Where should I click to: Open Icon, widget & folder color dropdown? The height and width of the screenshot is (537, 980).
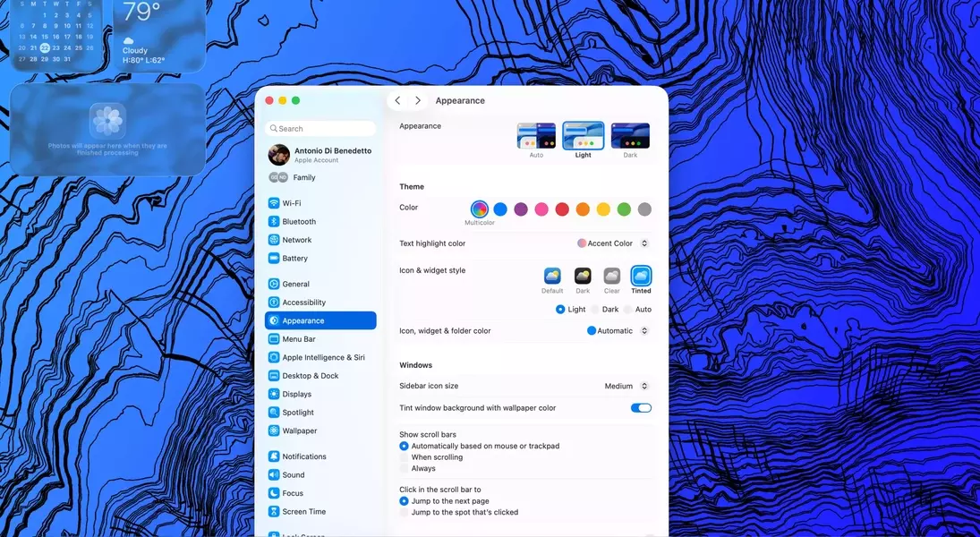point(618,331)
